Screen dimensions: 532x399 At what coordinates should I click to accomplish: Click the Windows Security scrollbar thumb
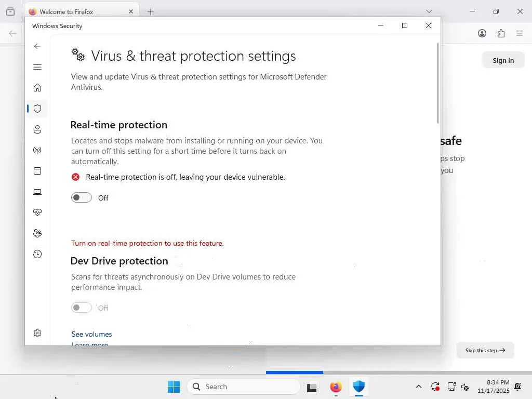click(437, 83)
